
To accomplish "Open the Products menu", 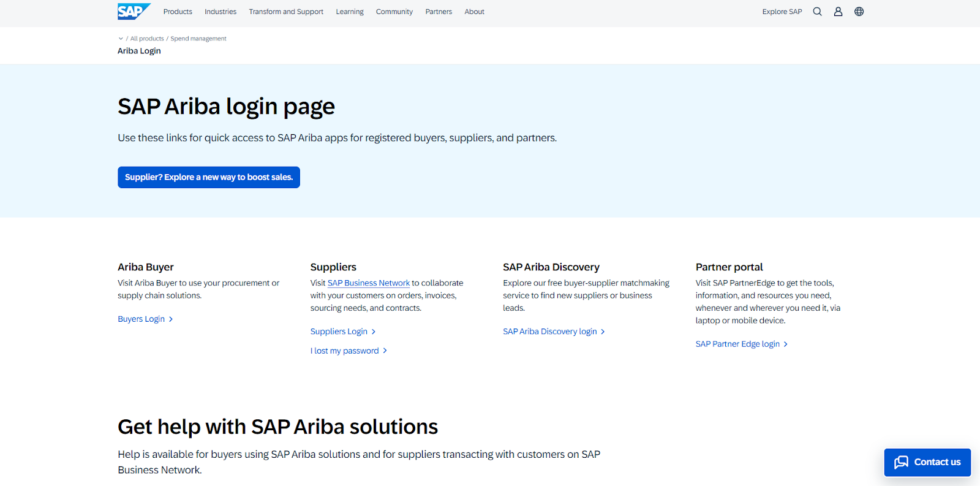I will [x=178, y=12].
